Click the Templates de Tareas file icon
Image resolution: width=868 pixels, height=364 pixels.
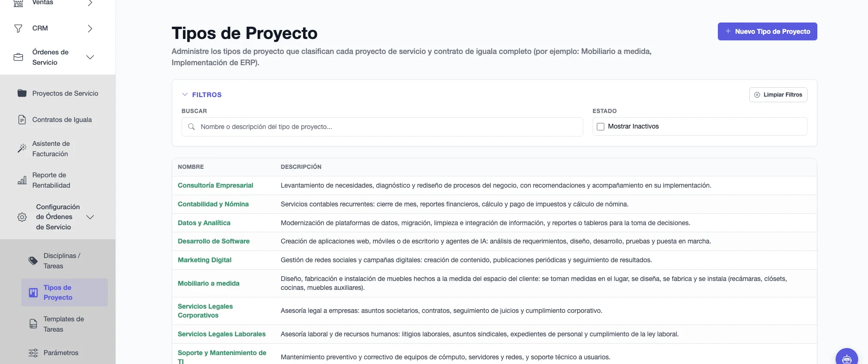click(33, 324)
